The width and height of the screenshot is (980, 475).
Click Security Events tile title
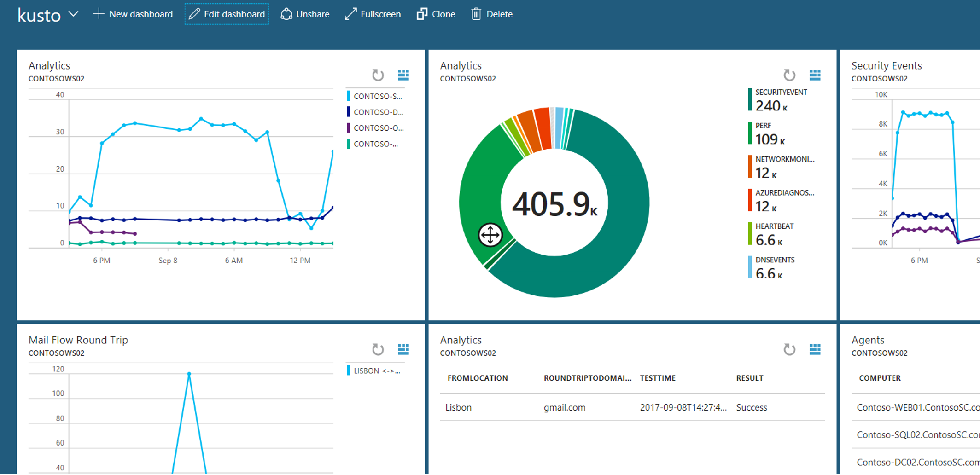tap(887, 65)
